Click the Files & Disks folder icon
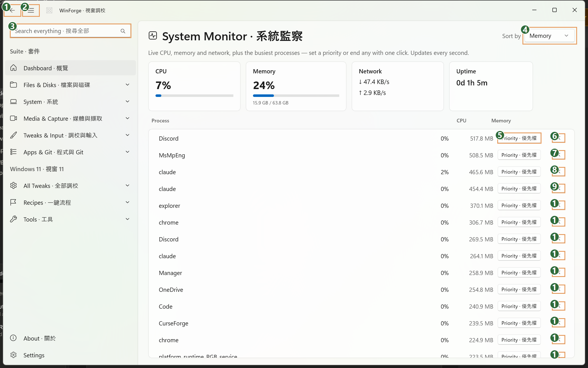The width and height of the screenshot is (588, 368). coord(13,85)
